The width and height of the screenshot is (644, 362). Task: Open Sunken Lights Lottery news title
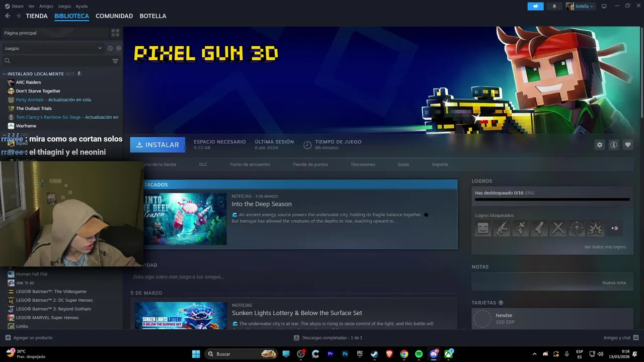[x=297, y=313]
